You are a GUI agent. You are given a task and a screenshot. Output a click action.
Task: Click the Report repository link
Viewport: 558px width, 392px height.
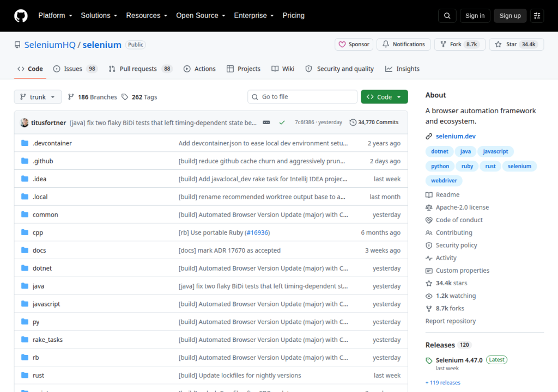451,321
